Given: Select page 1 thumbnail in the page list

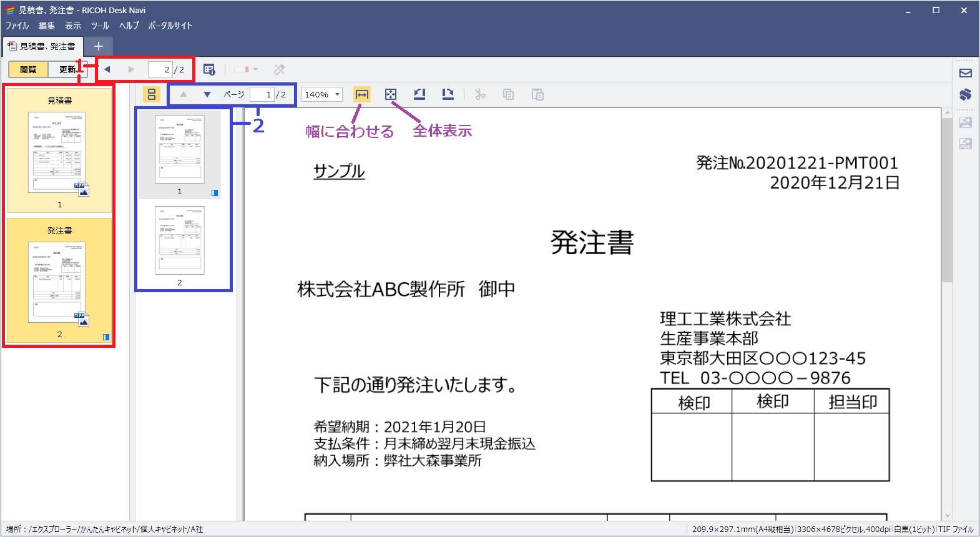Looking at the screenshot, I should (180, 154).
